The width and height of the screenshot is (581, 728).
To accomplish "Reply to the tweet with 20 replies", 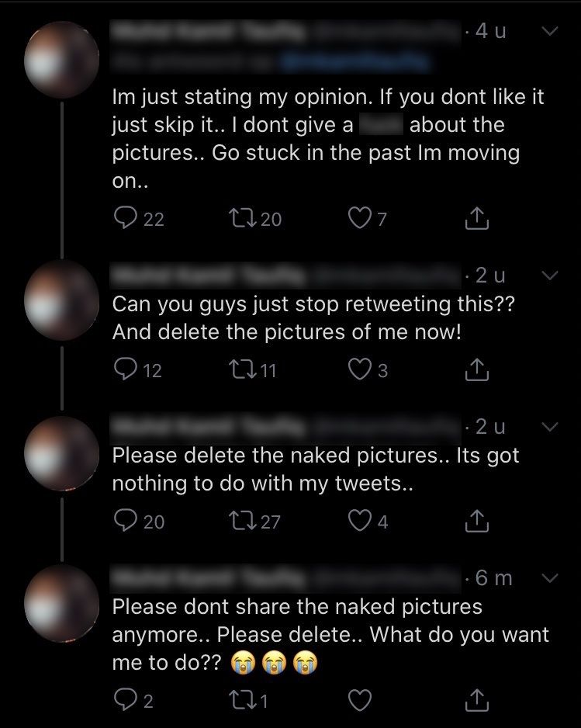I will (124, 522).
